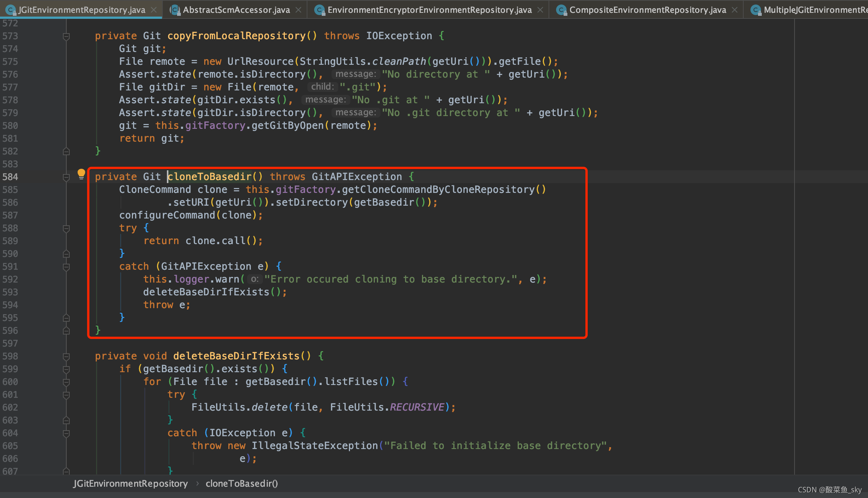Click copyFromLocalRepository method name
Image resolution: width=868 pixels, height=498 pixels.
point(237,36)
